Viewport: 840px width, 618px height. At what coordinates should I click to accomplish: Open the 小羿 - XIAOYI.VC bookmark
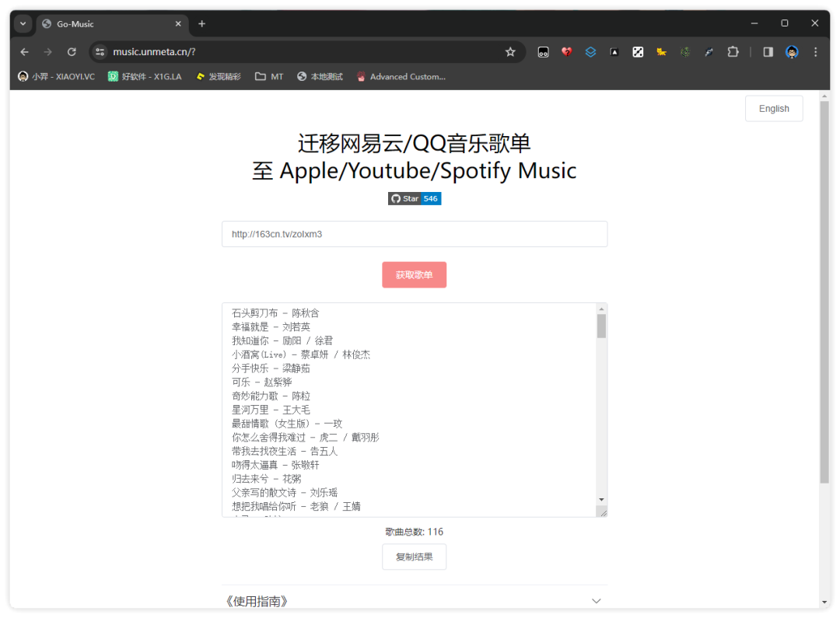coord(56,77)
